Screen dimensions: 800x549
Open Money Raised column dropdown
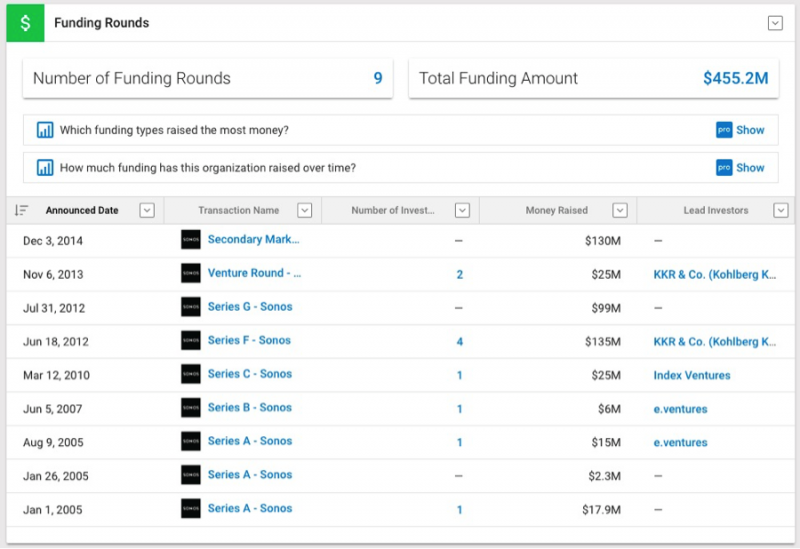click(620, 210)
